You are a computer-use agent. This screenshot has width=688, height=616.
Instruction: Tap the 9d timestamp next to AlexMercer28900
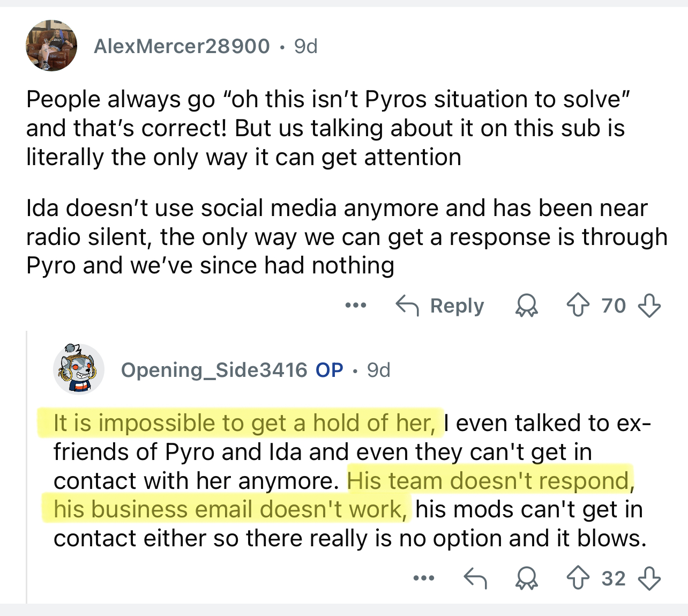[x=306, y=47]
